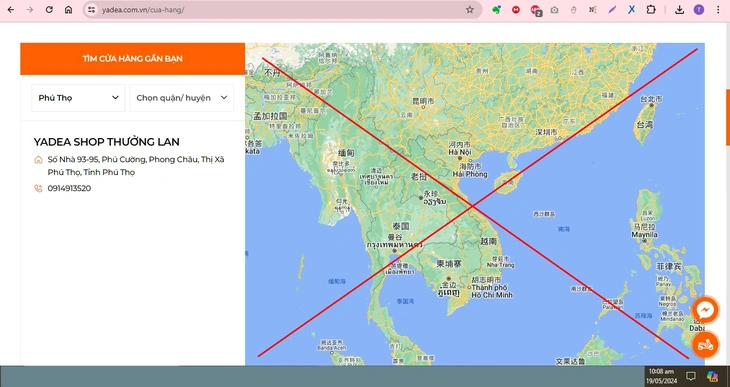Open taskbar notification center icon
Image resolution: width=730 pixels, height=387 pixels.
click(x=691, y=376)
